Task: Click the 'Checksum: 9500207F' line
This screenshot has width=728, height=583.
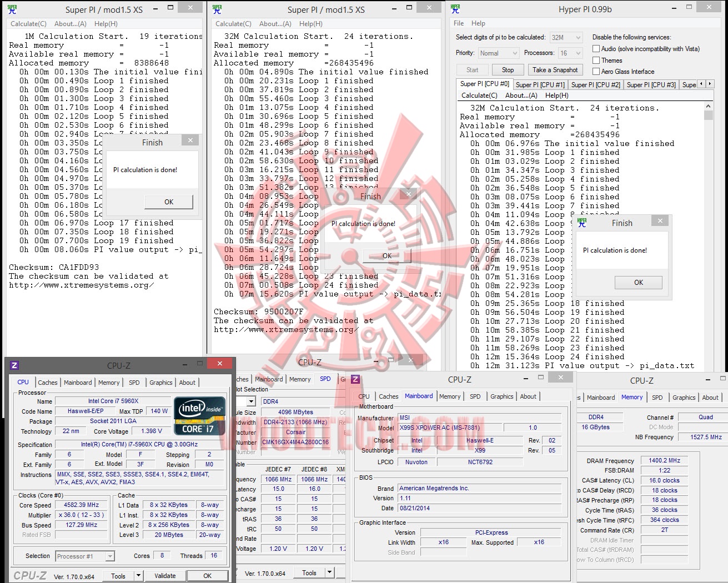Action: tap(259, 311)
